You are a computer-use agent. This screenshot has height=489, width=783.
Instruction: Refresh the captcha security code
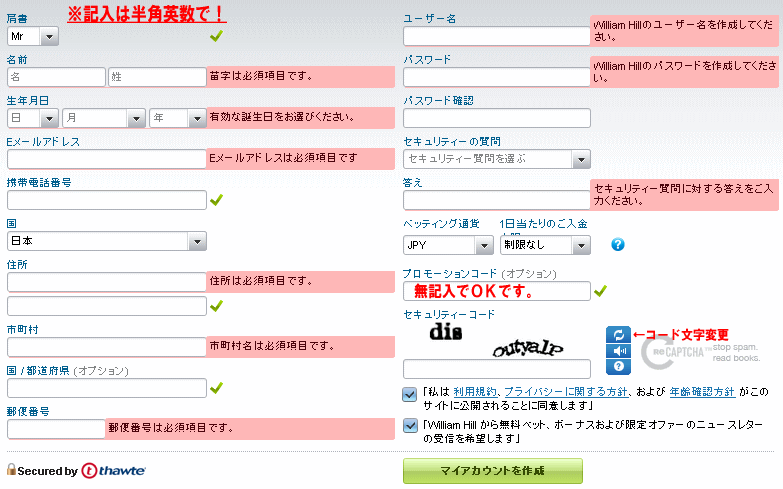pos(618,335)
